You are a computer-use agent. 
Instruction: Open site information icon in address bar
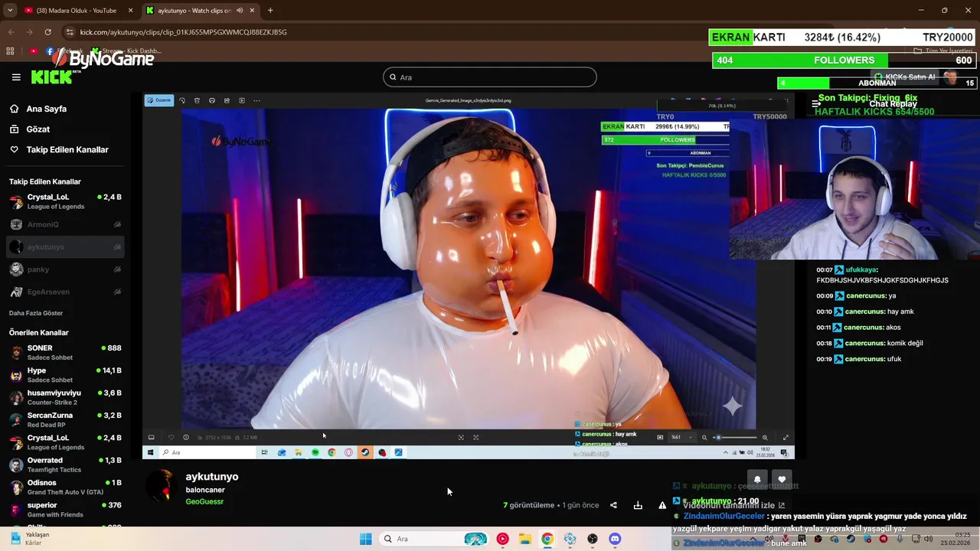pyautogui.click(x=70, y=32)
